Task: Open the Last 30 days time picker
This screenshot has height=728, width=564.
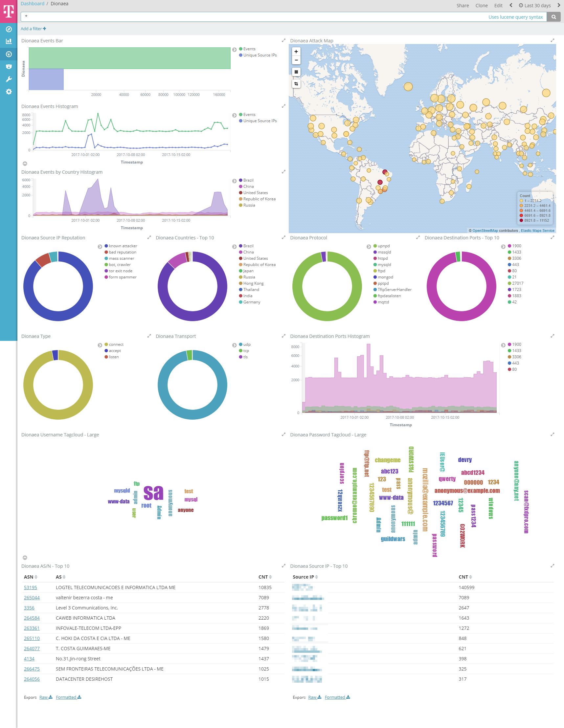Action: coord(535,5)
